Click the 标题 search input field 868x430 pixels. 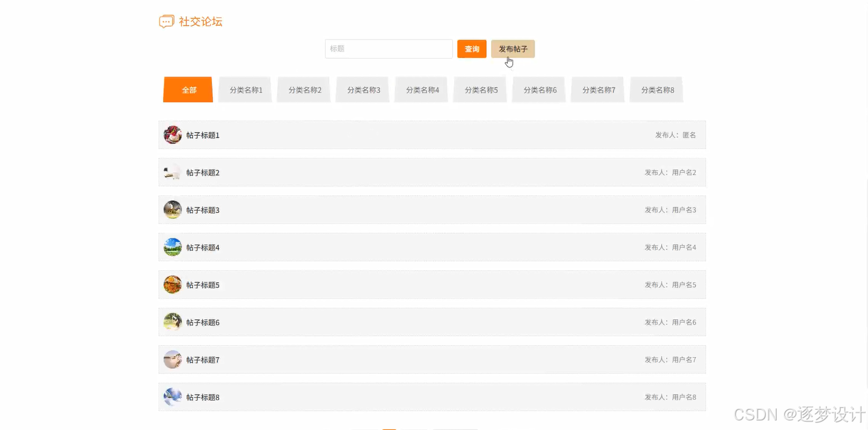click(389, 49)
